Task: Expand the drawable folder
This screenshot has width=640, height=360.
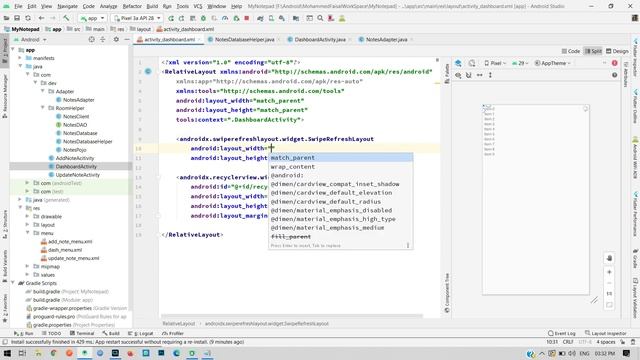Action: (x=28, y=216)
